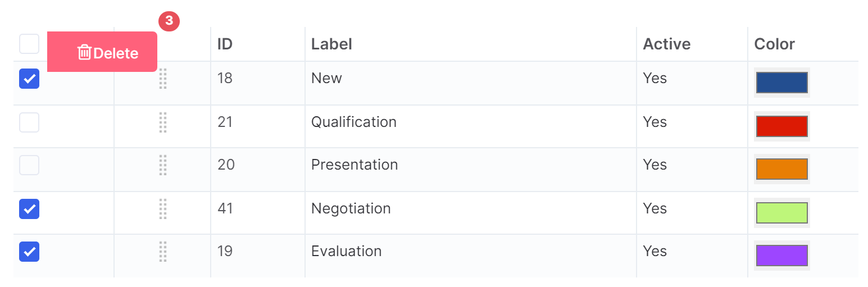Click the Delete button
The width and height of the screenshot is (868, 287).
click(102, 52)
